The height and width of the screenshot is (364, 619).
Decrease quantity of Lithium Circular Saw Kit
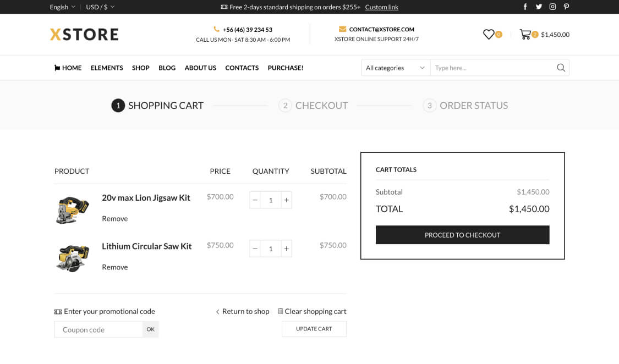coord(255,249)
